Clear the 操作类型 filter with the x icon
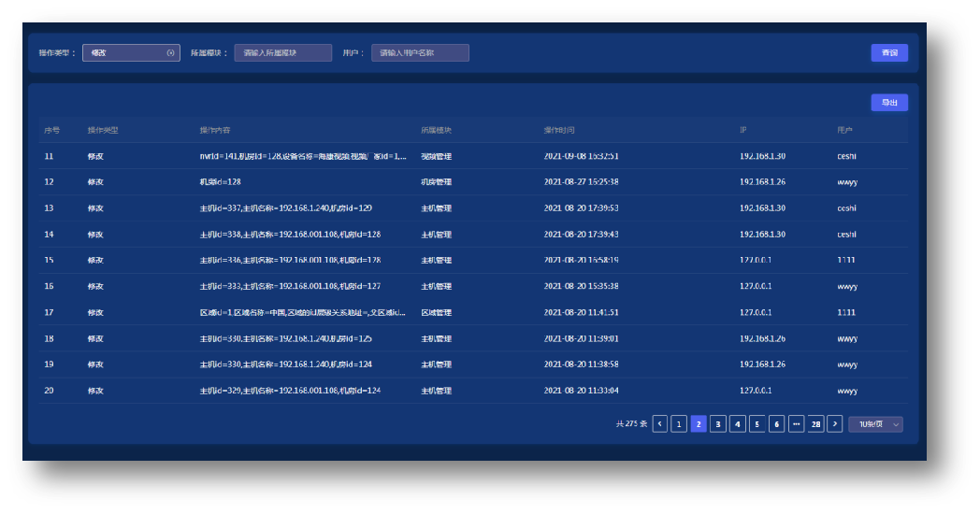The width and height of the screenshot is (980, 514). [170, 53]
